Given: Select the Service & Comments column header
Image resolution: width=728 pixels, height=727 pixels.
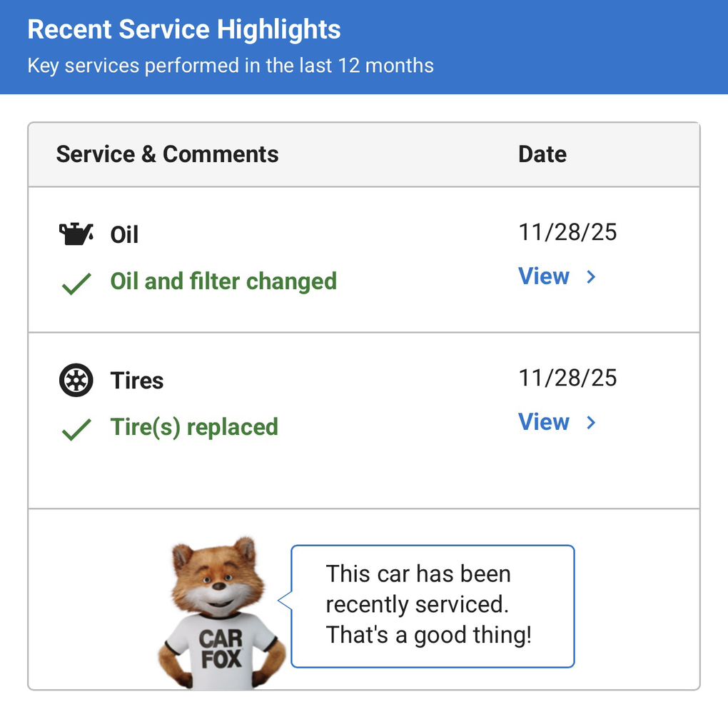Looking at the screenshot, I should (x=167, y=154).
